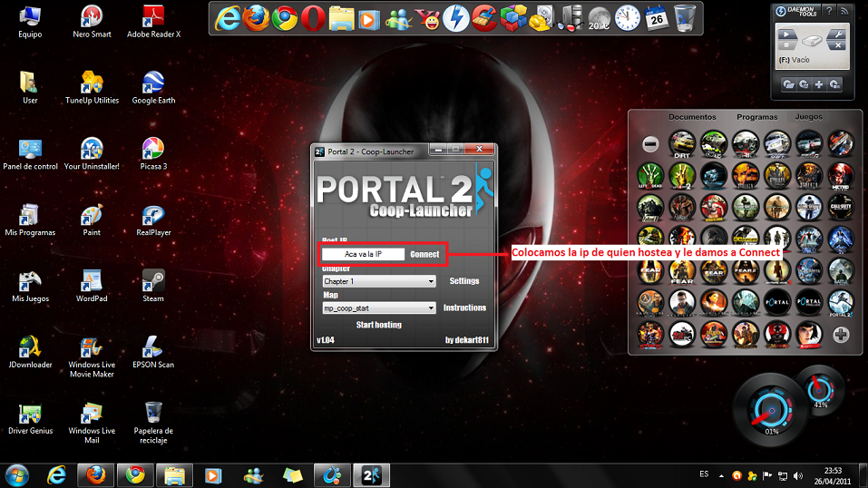Click the Daemon Tools gadget help question mark
The width and height of the screenshot is (868, 488).
(829, 11)
